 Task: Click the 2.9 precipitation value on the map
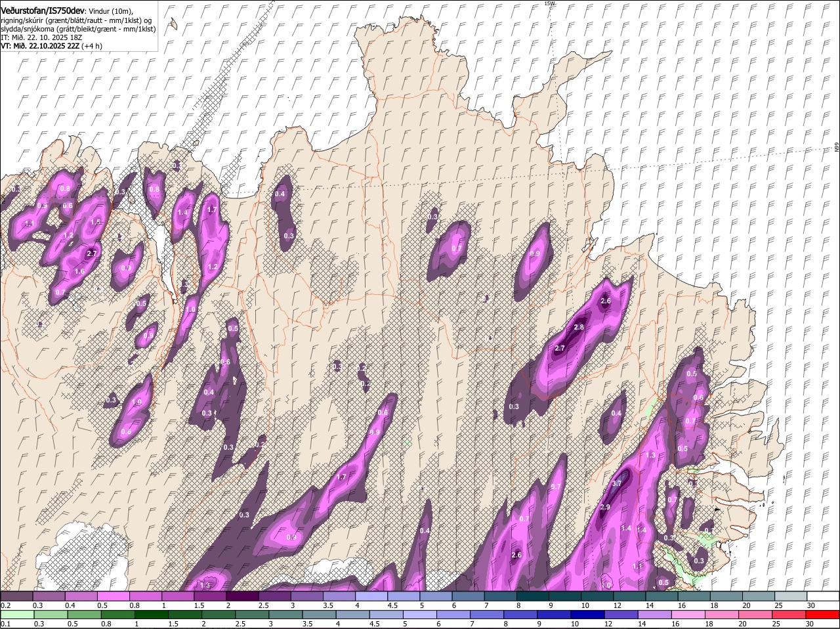point(605,508)
